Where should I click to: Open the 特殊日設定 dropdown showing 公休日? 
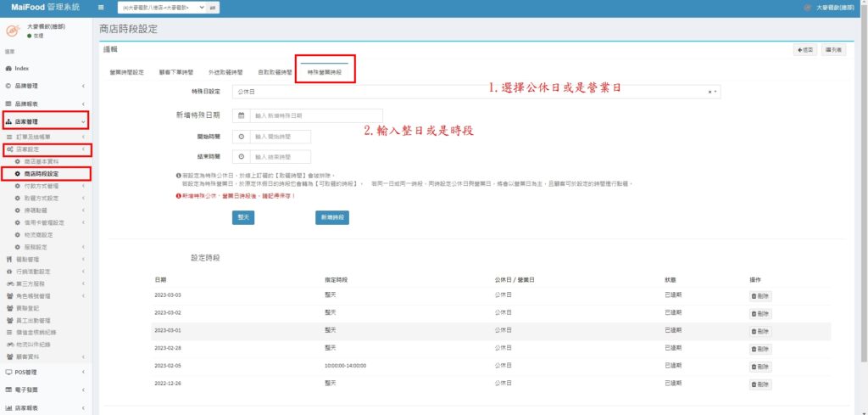click(x=475, y=91)
